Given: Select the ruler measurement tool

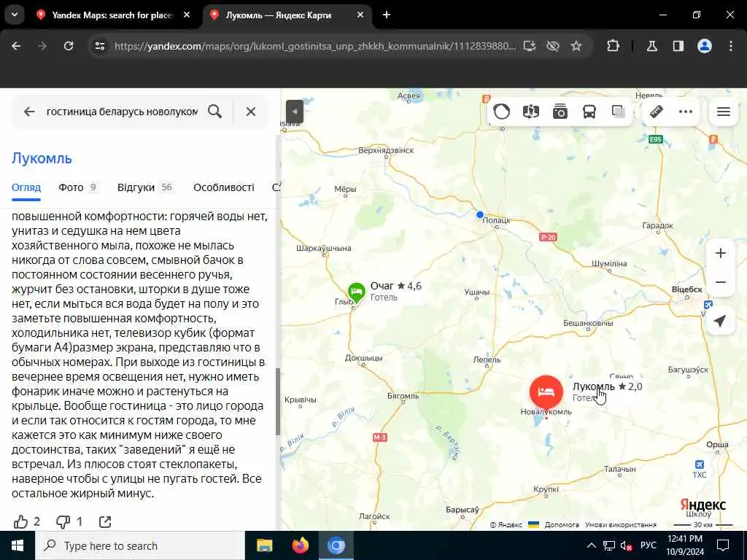Looking at the screenshot, I should 657,112.
